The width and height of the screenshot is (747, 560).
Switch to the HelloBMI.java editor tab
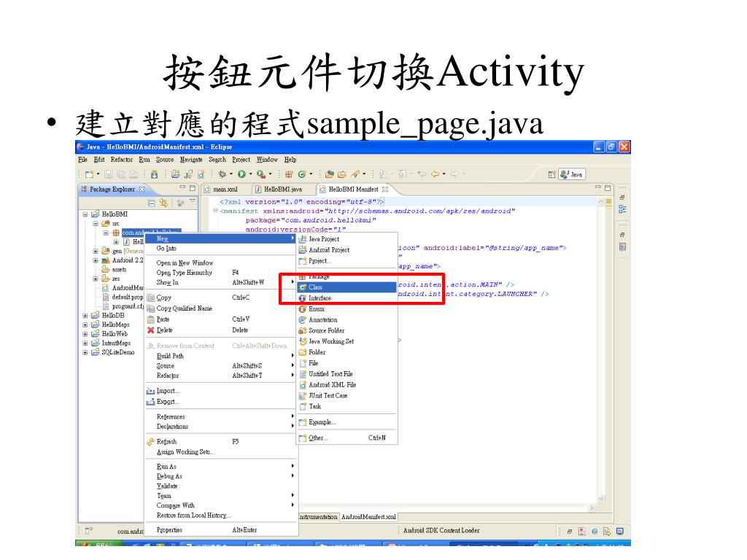pos(283,189)
